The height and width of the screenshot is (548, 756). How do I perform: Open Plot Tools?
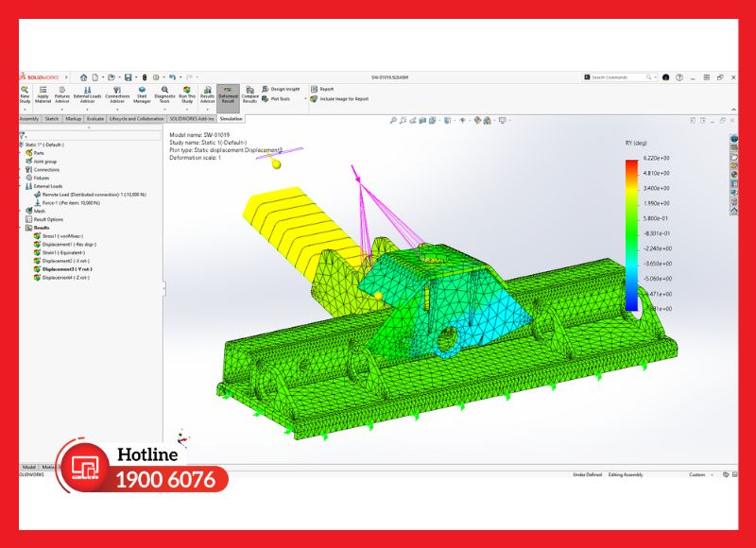pyautogui.click(x=276, y=99)
